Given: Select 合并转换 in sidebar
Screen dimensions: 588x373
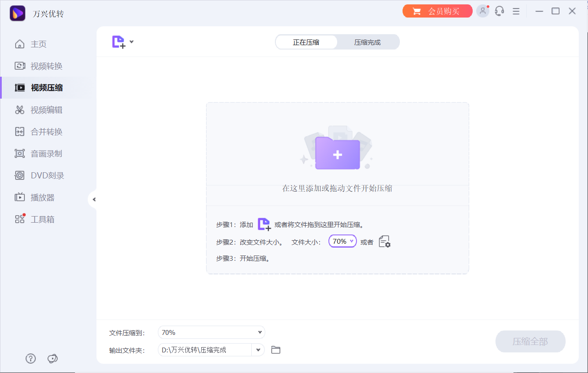Looking at the screenshot, I should 46,132.
